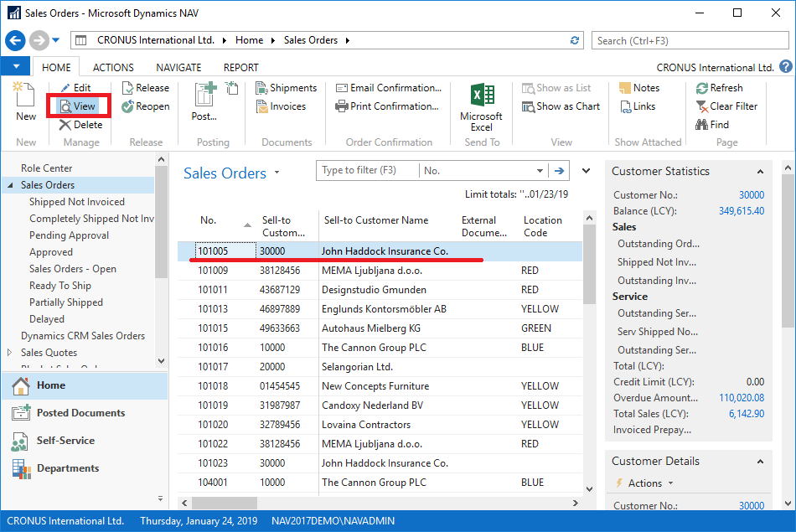796x532 pixels.
Task: Open Balance 349,615.40 link
Action: [x=742, y=210]
